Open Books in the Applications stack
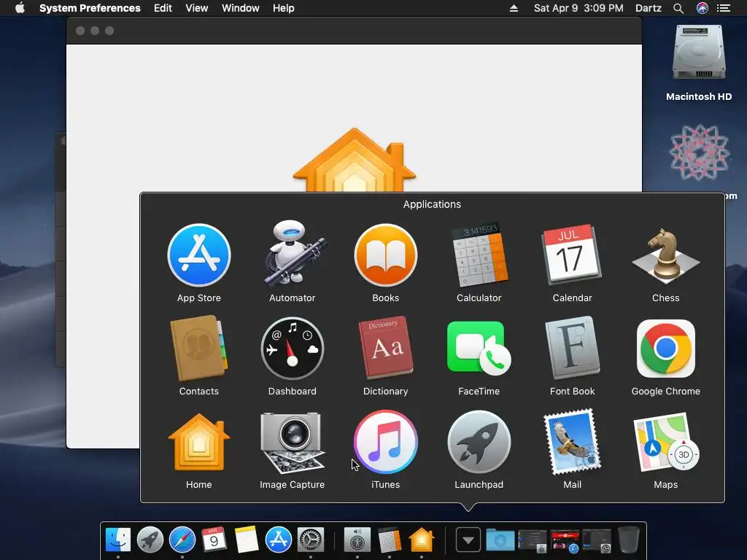The image size is (747, 560). coord(386,256)
